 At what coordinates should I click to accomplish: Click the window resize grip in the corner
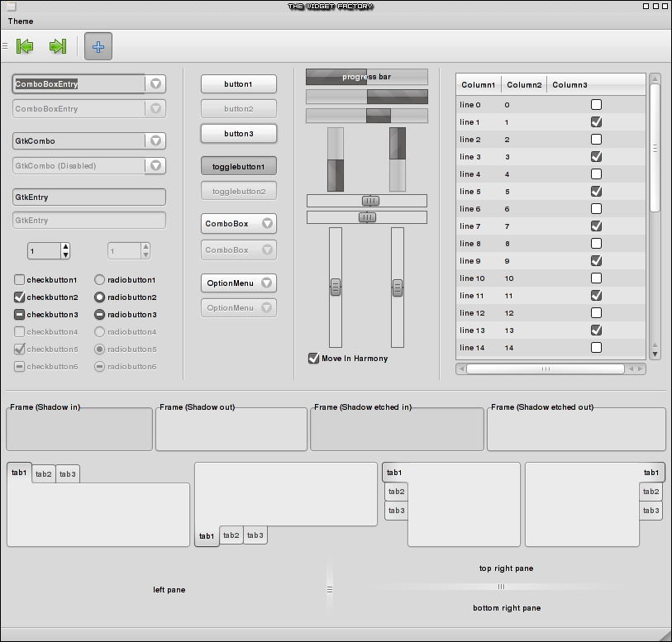[x=665, y=635]
